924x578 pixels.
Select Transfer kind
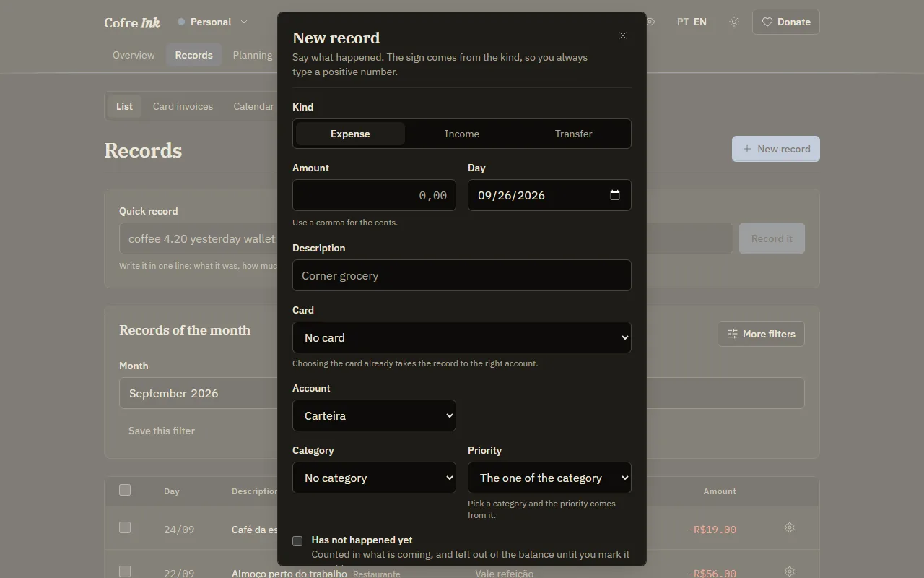click(574, 134)
